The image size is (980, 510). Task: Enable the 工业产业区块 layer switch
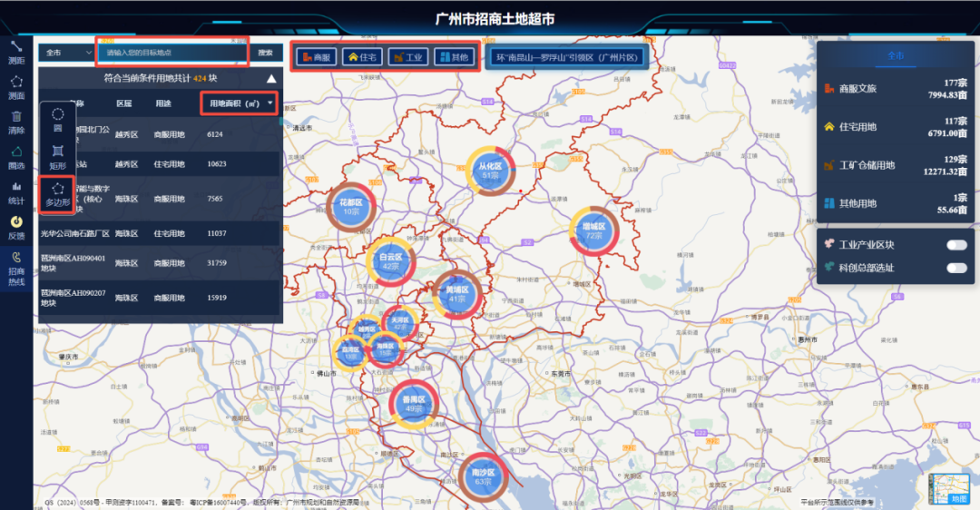click(x=956, y=245)
